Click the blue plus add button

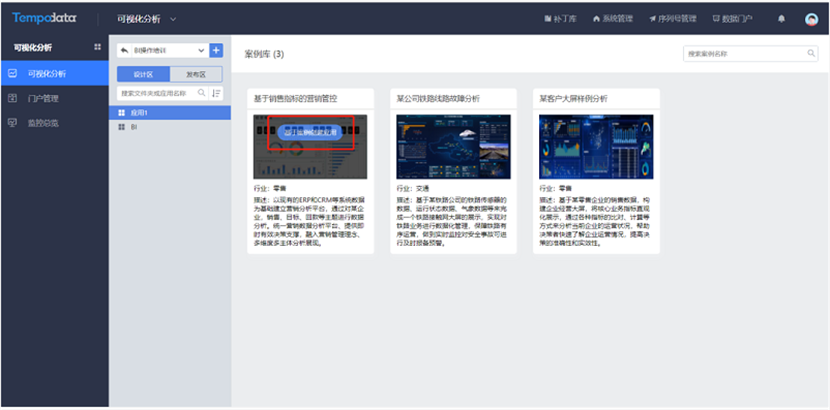point(216,50)
